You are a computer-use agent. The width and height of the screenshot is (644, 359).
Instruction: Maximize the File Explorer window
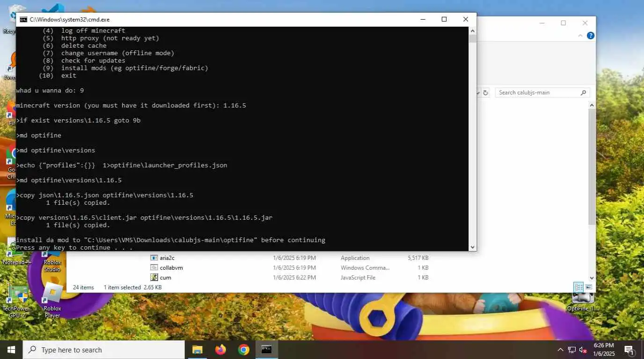563,23
